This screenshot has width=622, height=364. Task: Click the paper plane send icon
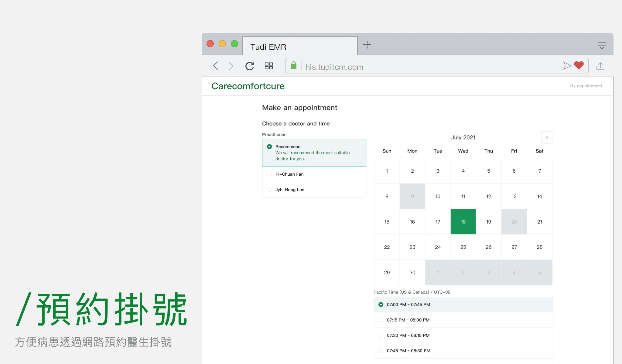[567, 66]
